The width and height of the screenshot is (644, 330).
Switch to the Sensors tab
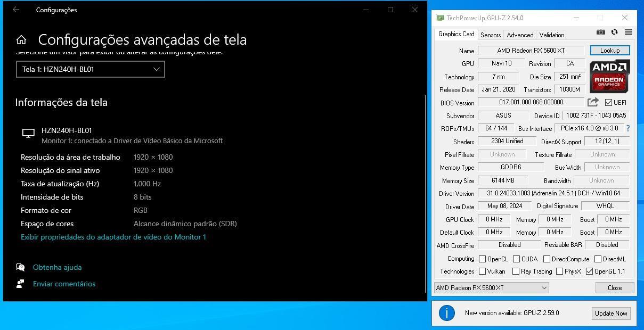coord(490,35)
